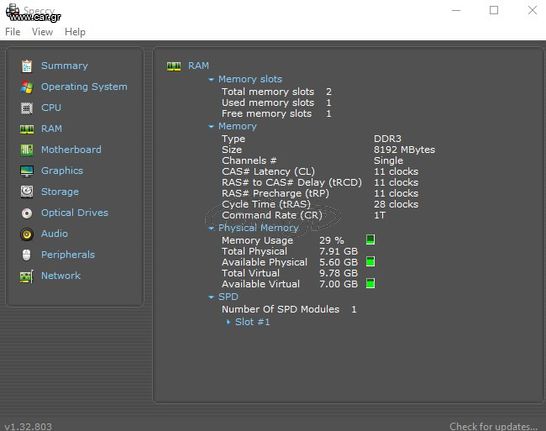This screenshot has width=546, height=431.
Task: Click the Network card icon
Action: (x=27, y=276)
